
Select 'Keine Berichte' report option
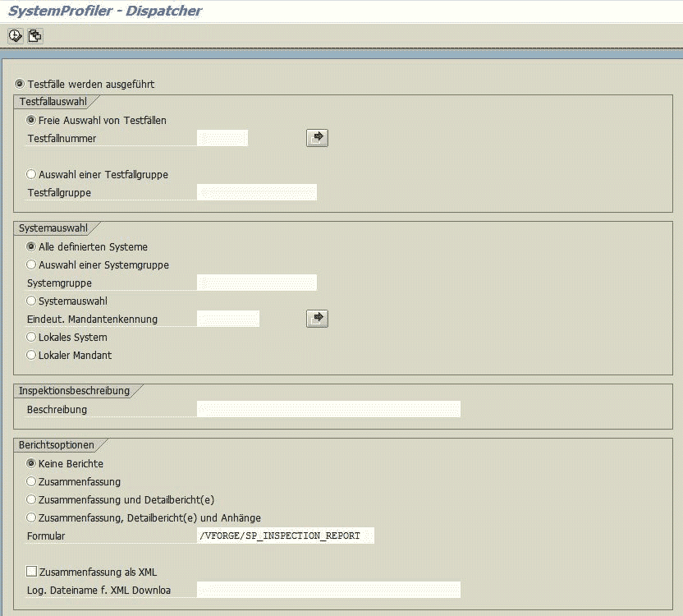tap(31, 463)
